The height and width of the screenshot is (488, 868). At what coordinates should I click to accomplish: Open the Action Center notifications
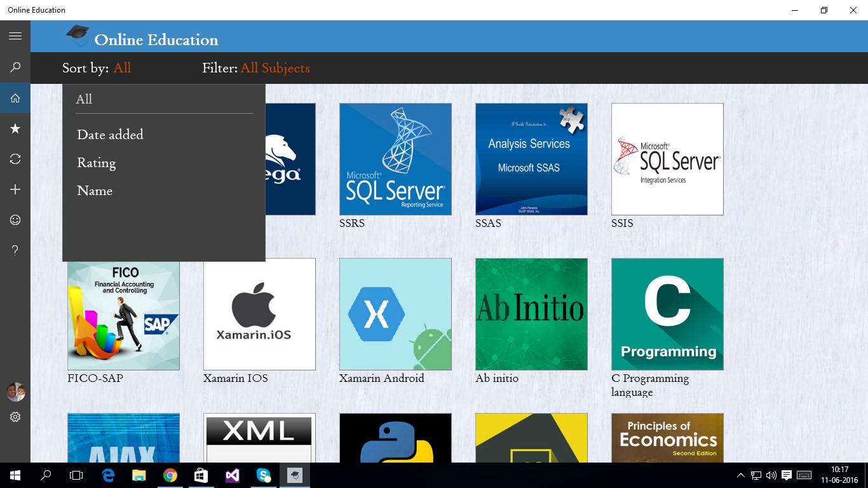coord(787,475)
